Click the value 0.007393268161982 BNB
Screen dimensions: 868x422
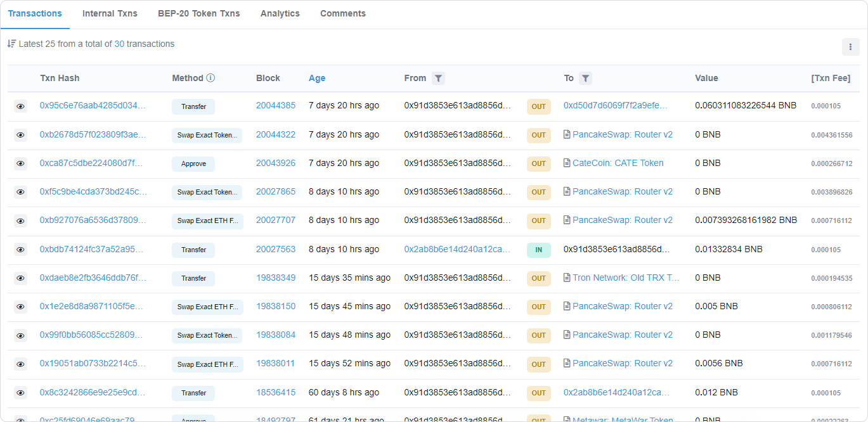746,220
